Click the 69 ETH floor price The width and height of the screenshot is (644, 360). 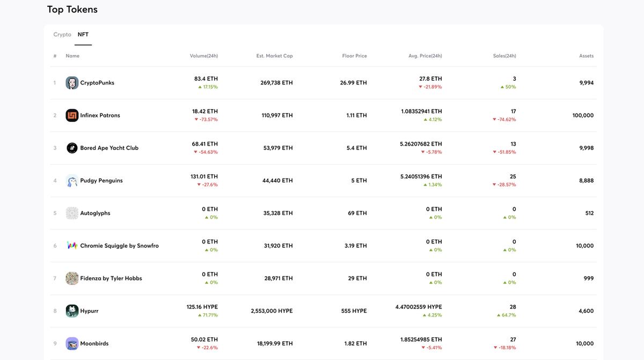pos(357,213)
